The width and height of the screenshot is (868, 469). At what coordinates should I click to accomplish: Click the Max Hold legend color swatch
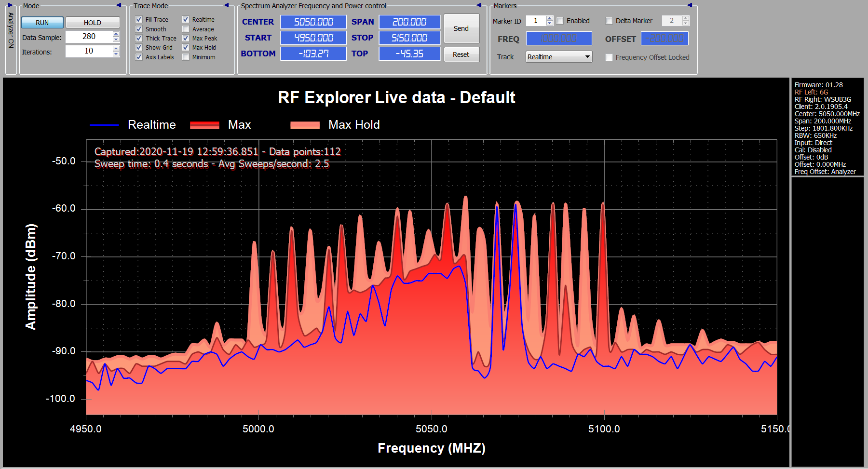coord(305,125)
